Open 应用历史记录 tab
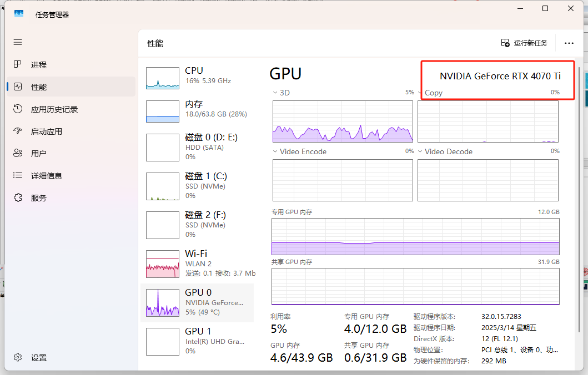 click(x=71, y=109)
